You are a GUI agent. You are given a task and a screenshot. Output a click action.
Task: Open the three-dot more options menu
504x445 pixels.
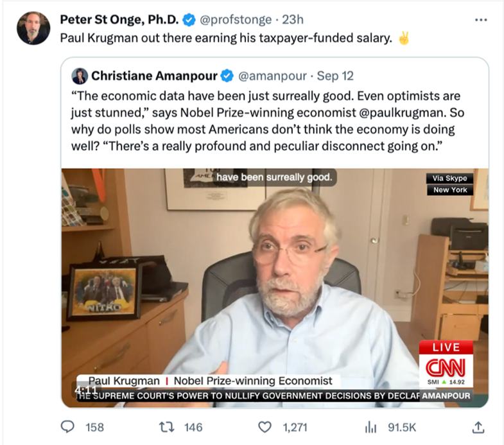[x=480, y=20]
